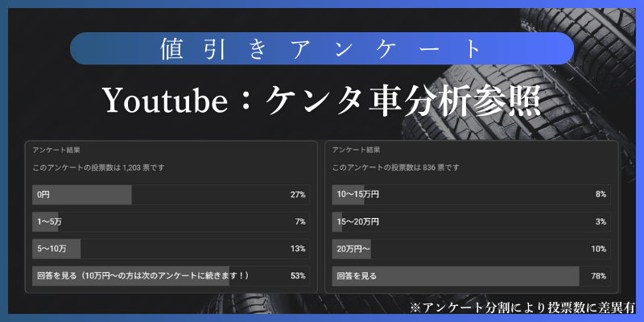644x322 pixels.
Task: Click the 3% result of the 15〜20万円 option
Action: pyautogui.click(x=601, y=222)
